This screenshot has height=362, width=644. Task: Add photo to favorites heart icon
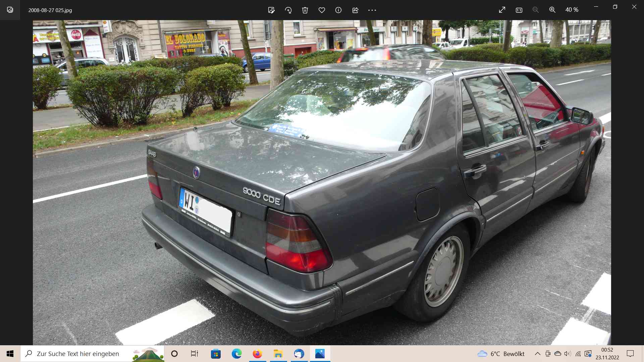322,10
